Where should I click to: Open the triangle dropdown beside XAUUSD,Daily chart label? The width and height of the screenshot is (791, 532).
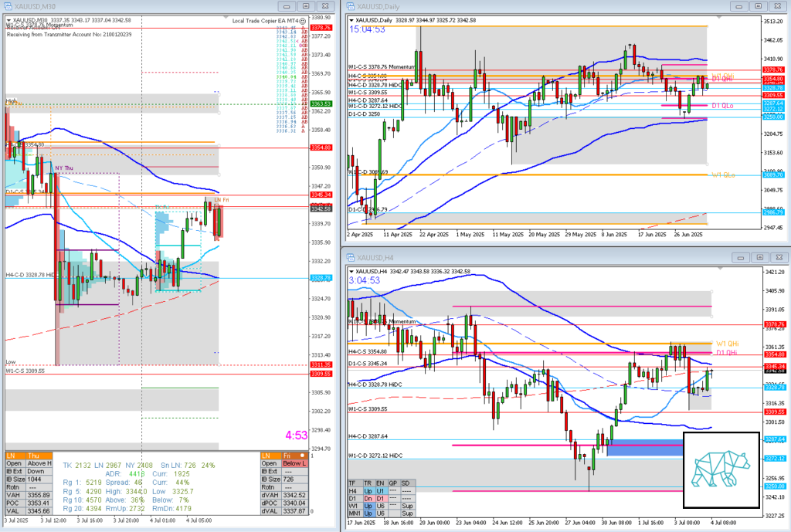pos(351,21)
